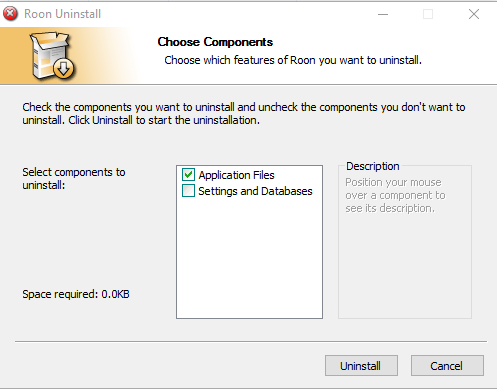Image resolution: width=497 pixels, height=389 pixels.
Task: Close the Roon Uninstall dialog
Action: click(474, 14)
